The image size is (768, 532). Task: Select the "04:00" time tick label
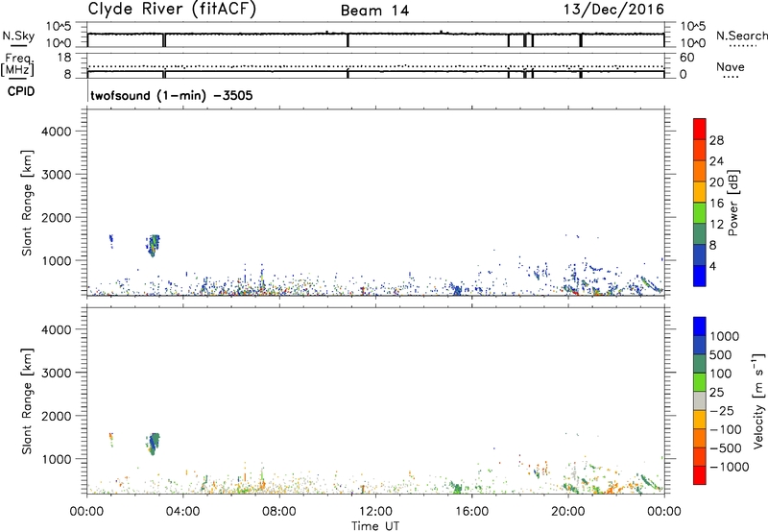[183, 512]
